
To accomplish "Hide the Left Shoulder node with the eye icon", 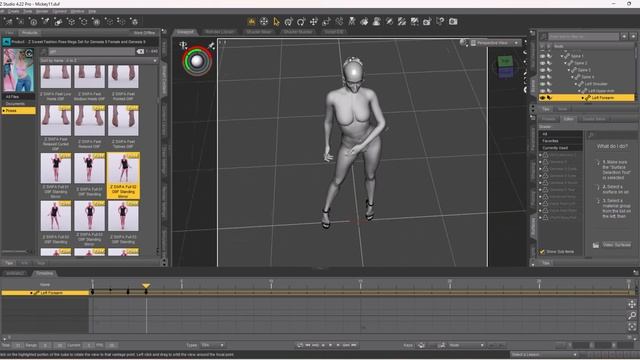I will point(542,84).
